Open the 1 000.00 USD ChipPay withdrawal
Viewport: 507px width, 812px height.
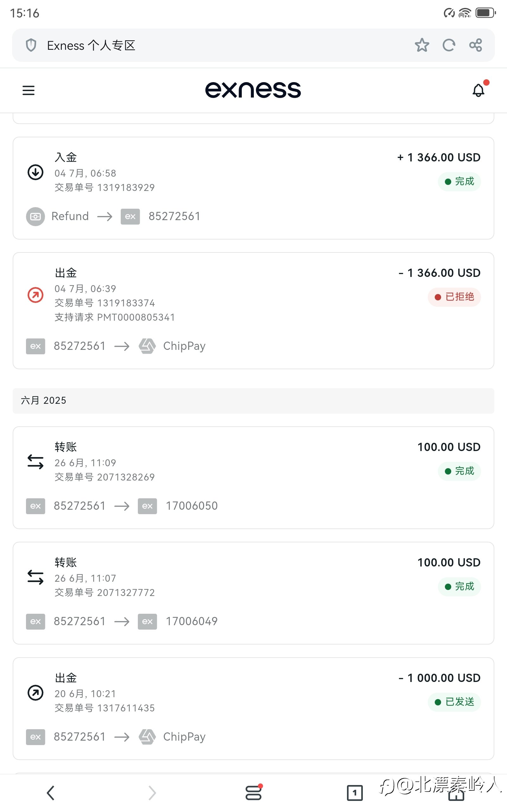point(253,709)
